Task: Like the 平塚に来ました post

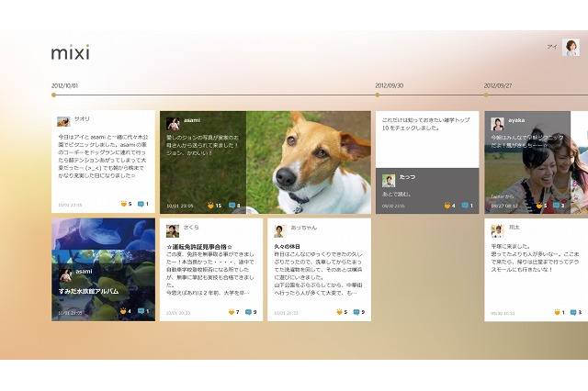Action: click(x=560, y=312)
